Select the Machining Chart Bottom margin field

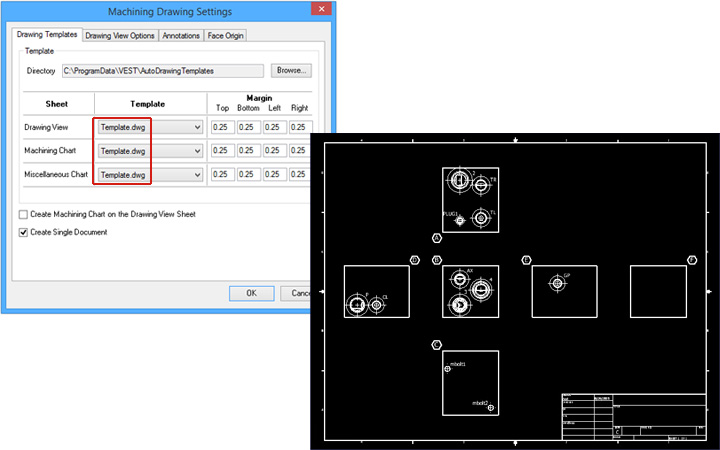[248, 151]
